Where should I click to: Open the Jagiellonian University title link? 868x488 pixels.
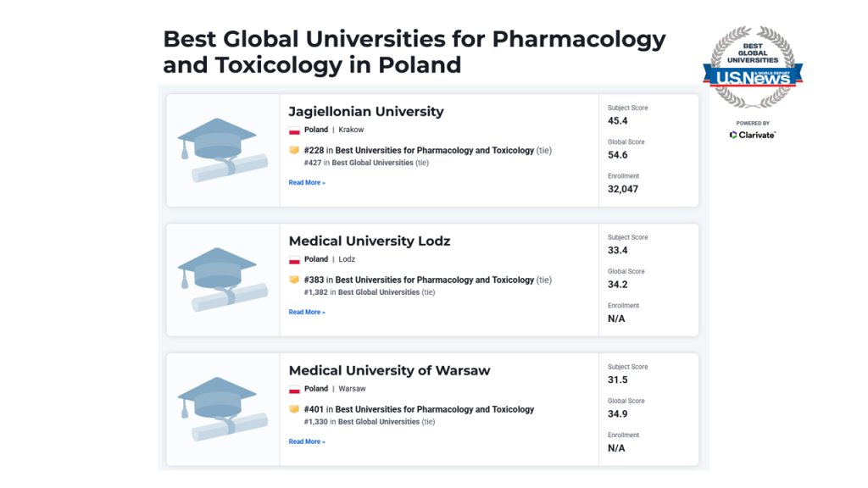pyautogui.click(x=366, y=112)
